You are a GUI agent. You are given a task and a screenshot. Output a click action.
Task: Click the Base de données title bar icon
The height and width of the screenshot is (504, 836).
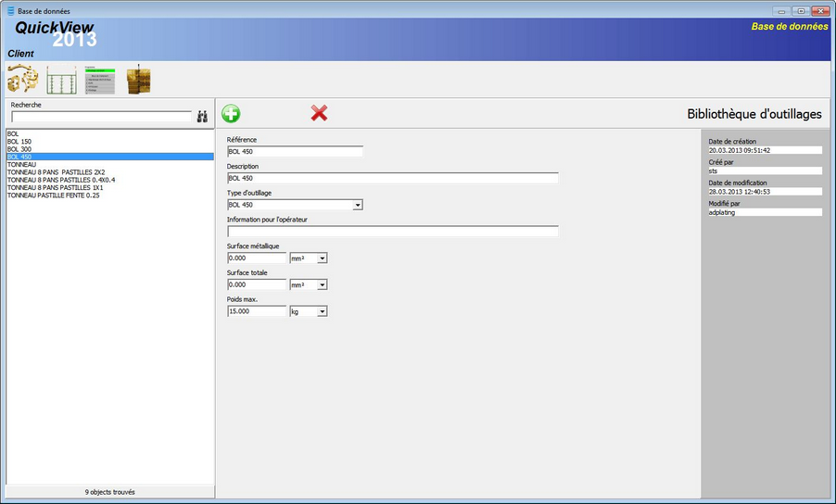coord(11,11)
